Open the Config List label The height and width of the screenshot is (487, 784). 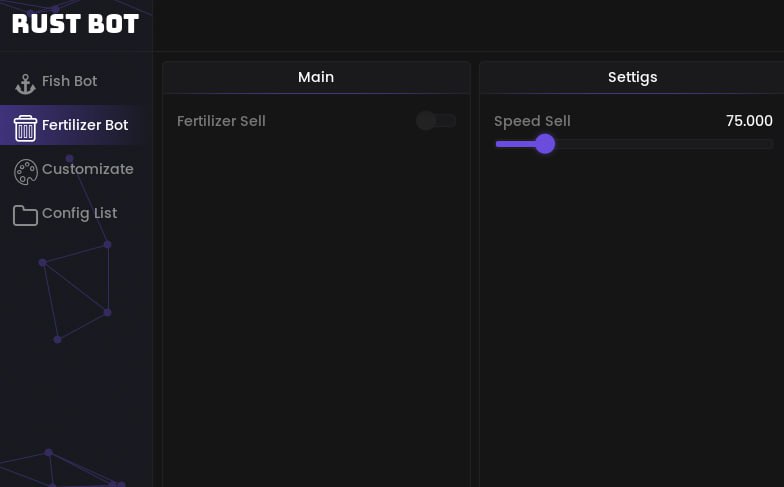[79, 213]
